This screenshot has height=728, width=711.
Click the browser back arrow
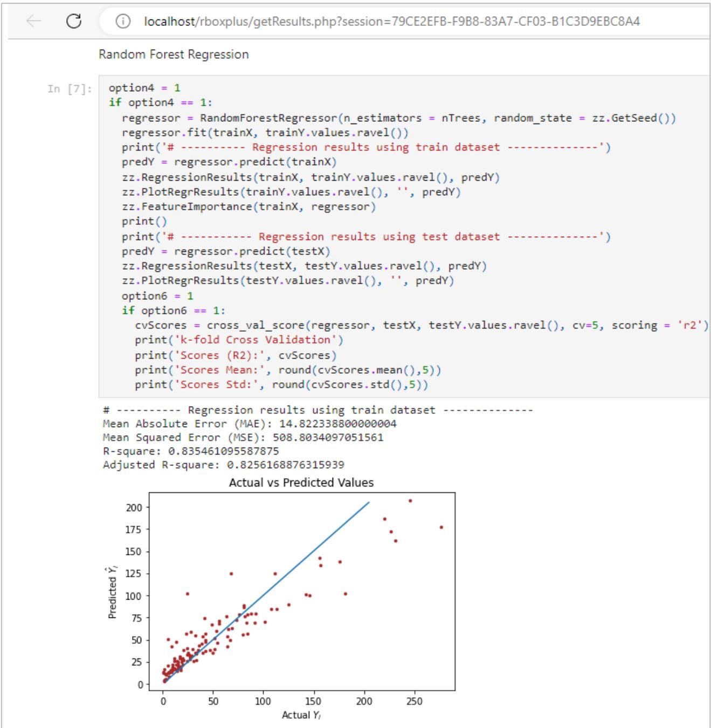click(x=33, y=22)
